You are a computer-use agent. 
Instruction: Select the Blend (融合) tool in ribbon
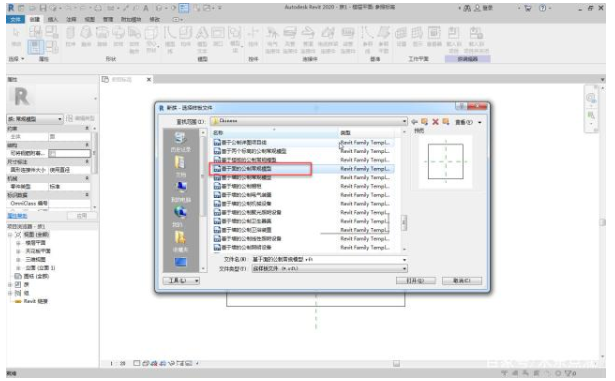click(x=86, y=36)
